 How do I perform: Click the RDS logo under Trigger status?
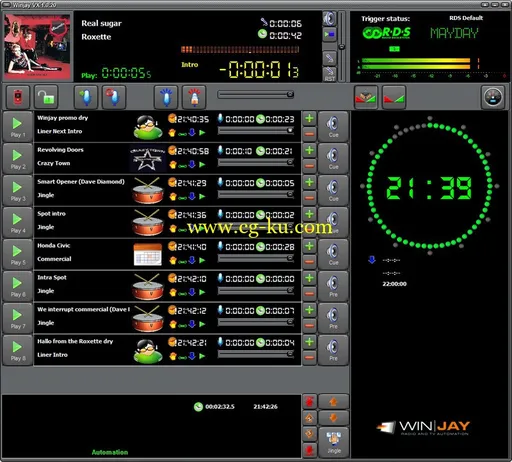(387, 33)
